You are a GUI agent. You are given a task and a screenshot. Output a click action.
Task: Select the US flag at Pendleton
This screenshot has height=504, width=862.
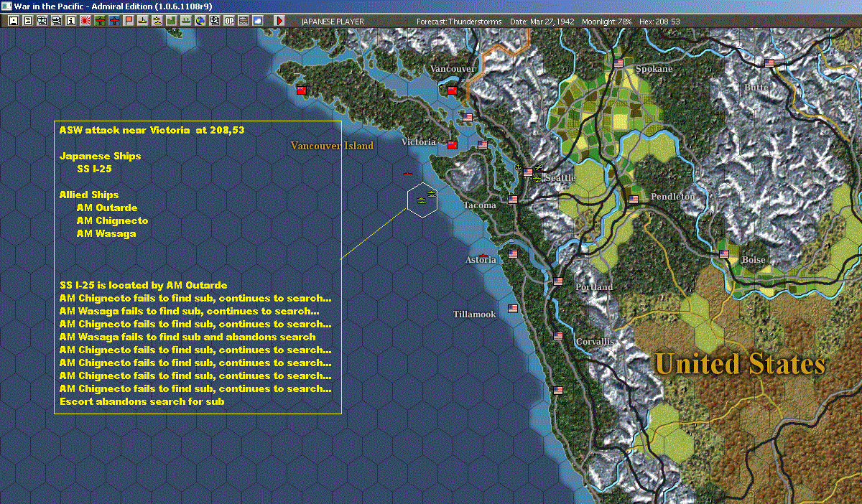click(634, 200)
